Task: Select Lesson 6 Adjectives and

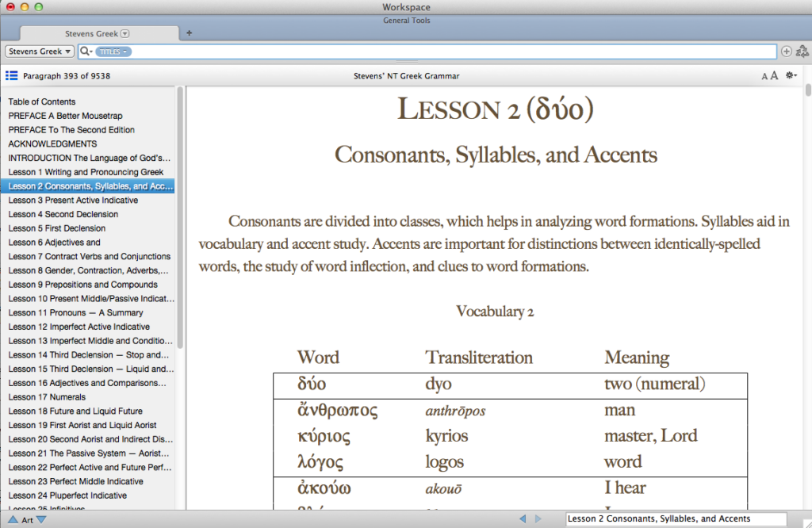Action: pos(87,243)
